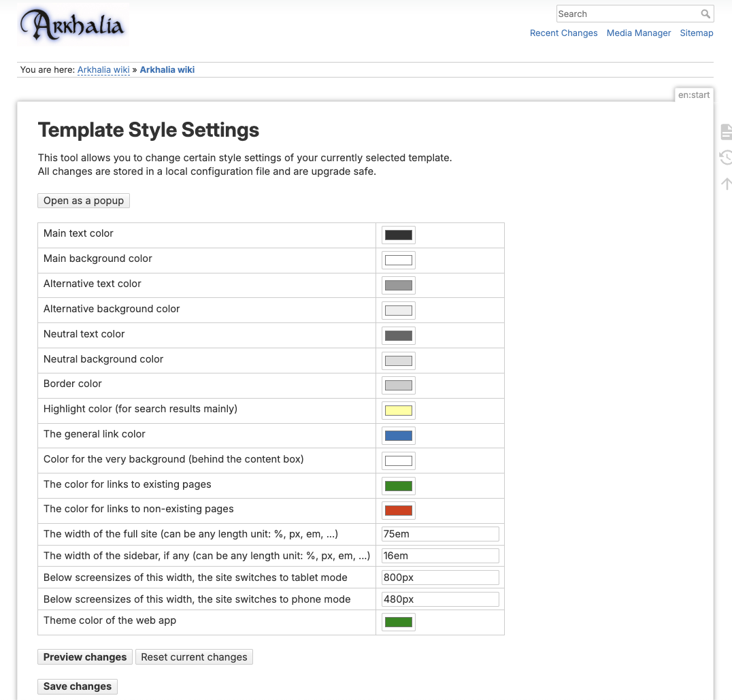This screenshot has width=732, height=700.
Task: Open the Recent Changes link
Action: 563,33
